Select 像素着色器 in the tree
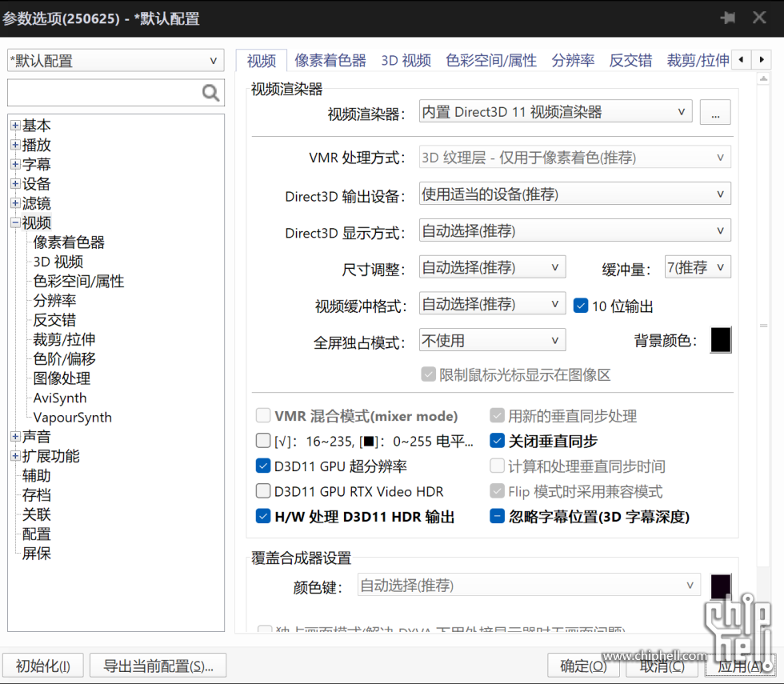 click(x=69, y=242)
